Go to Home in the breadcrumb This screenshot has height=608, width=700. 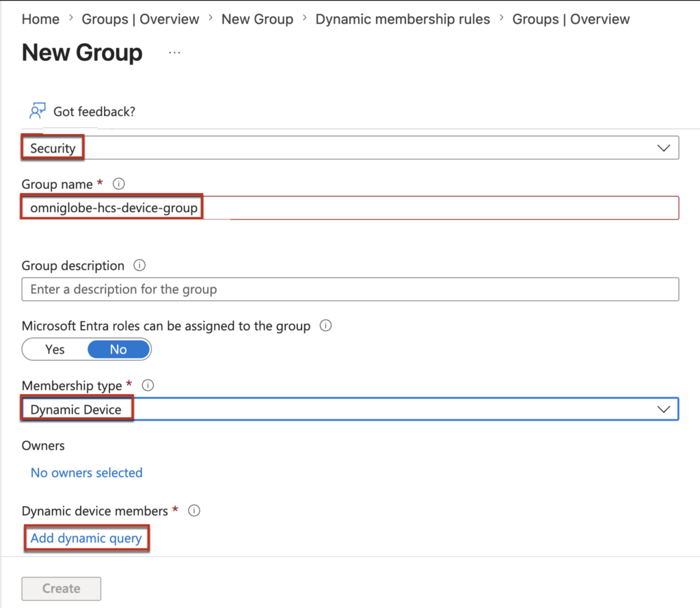coord(40,19)
